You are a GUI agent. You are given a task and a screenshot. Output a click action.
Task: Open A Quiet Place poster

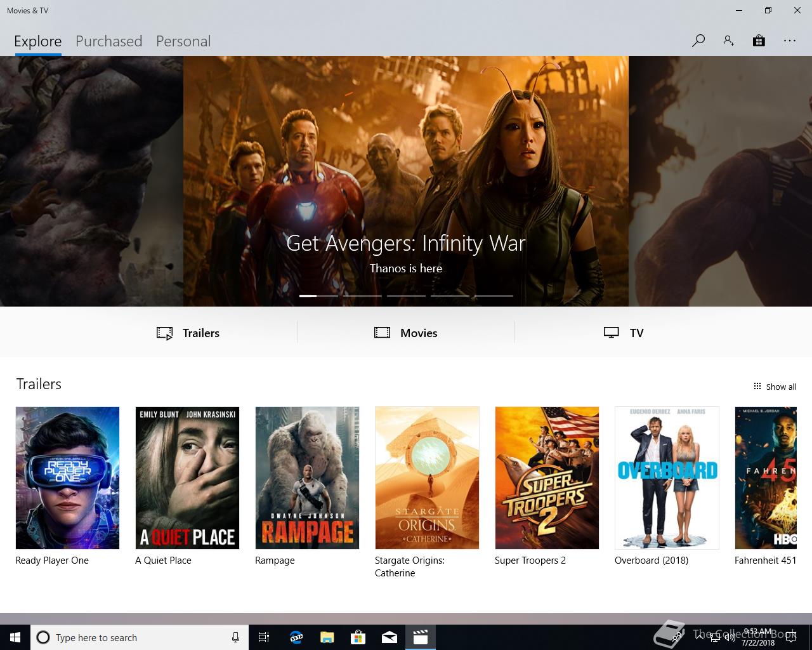[x=187, y=478]
